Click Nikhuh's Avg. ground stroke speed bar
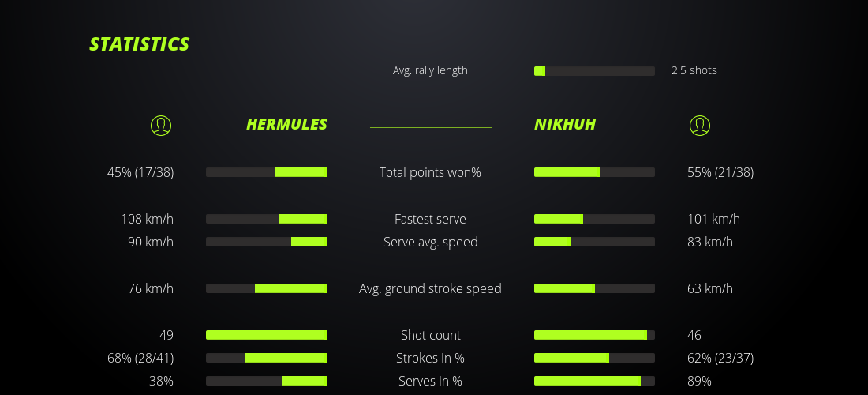The width and height of the screenshot is (868, 395). click(x=594, y=288)
